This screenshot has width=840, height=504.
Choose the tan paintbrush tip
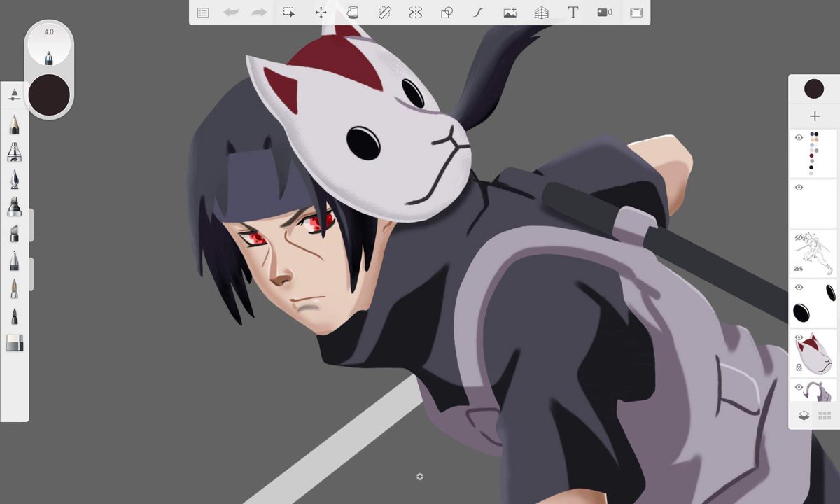pos(15,288)
